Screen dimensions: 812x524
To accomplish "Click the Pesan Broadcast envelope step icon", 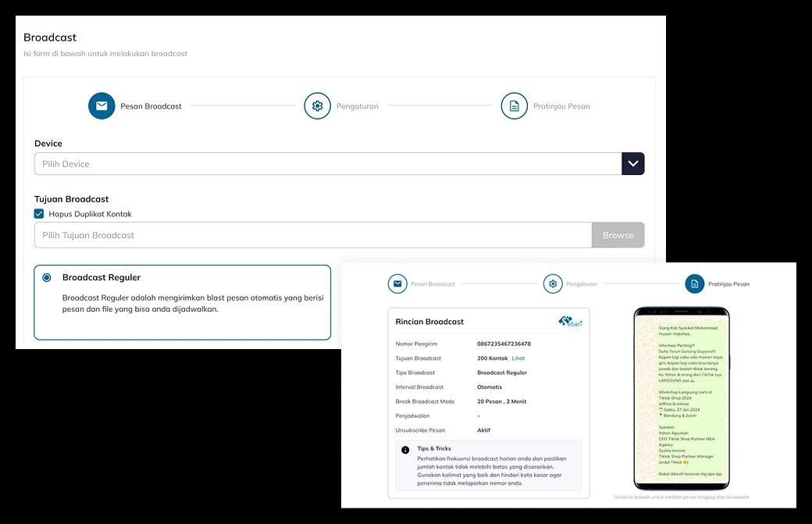I will [101, 106].
